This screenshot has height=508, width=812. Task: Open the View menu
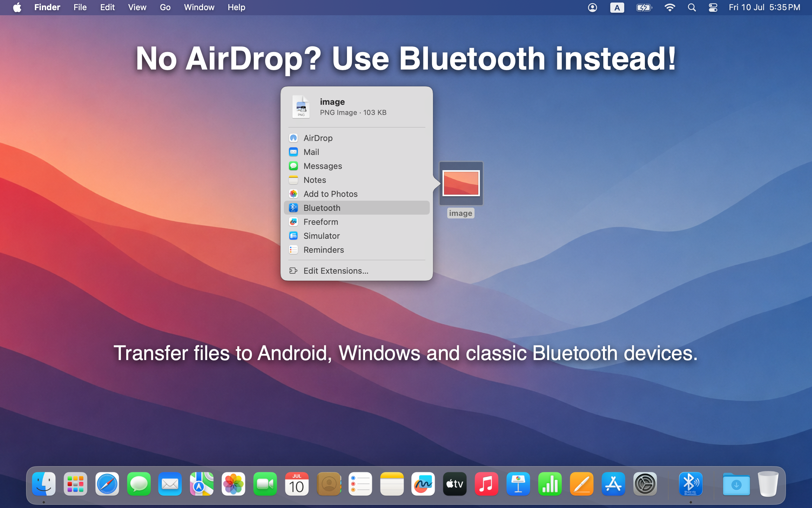click(x=137, y=7)
